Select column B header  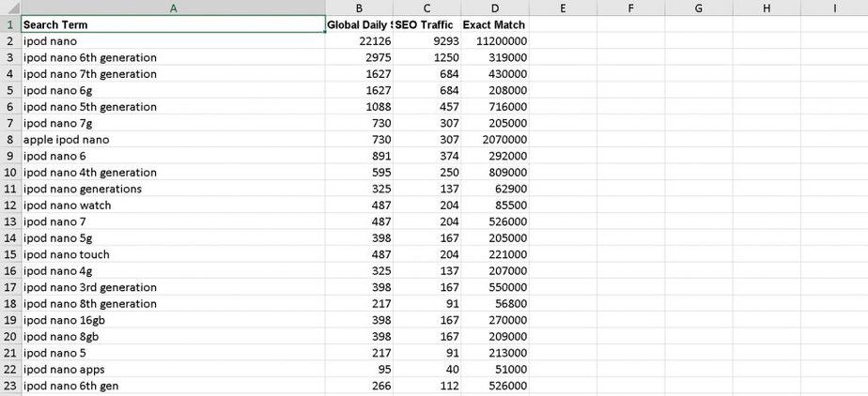[359, 8]
